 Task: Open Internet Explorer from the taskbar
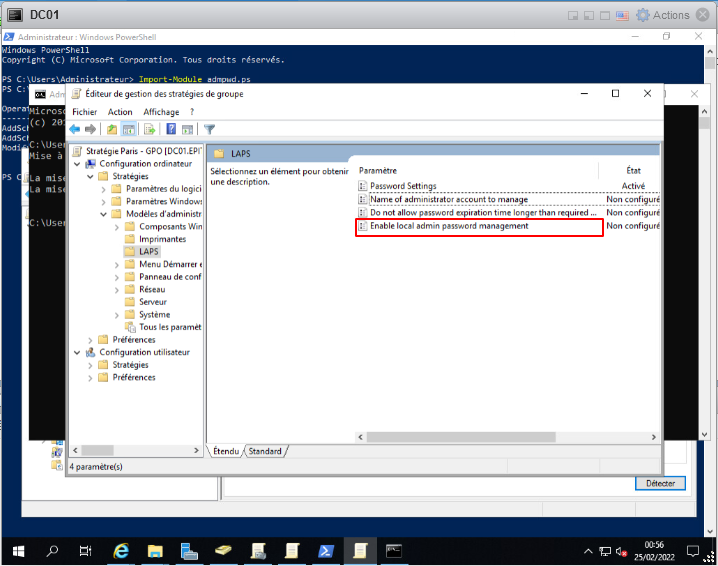click(121, 551)
